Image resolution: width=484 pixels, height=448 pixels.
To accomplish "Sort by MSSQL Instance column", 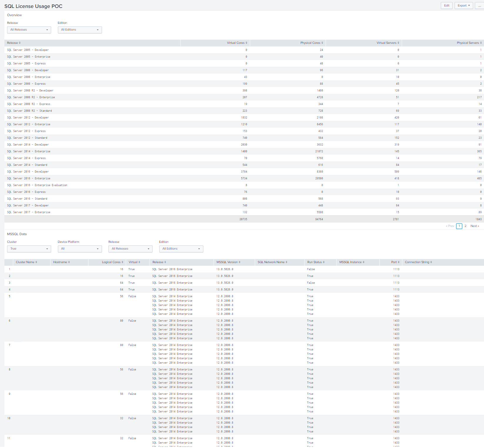I will [x=352, y=262].
